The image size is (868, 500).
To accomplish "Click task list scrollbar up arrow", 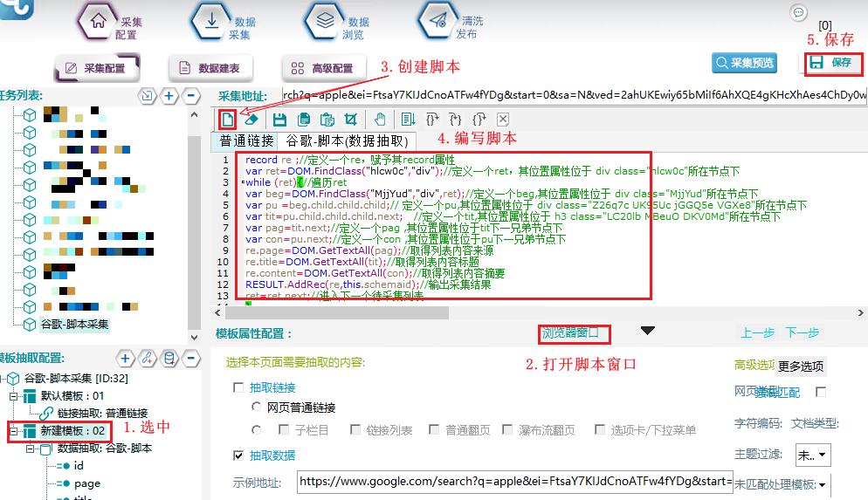I will [x=194, y=114].
